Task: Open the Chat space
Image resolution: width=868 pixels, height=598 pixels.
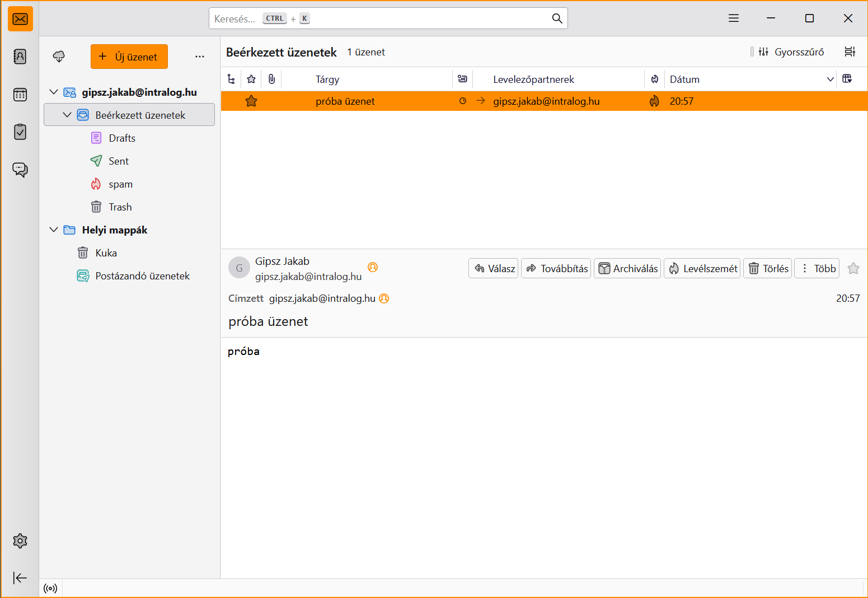Action: (20, 170)
